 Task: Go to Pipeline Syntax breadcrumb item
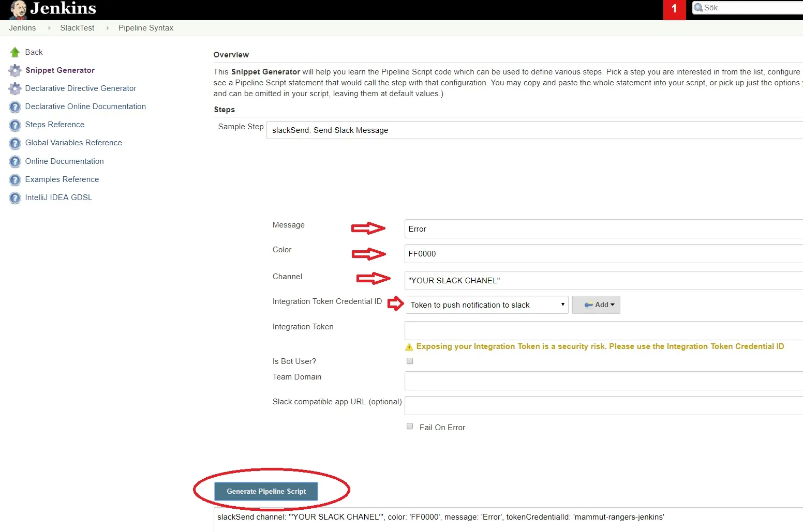(x=146, y=28)
